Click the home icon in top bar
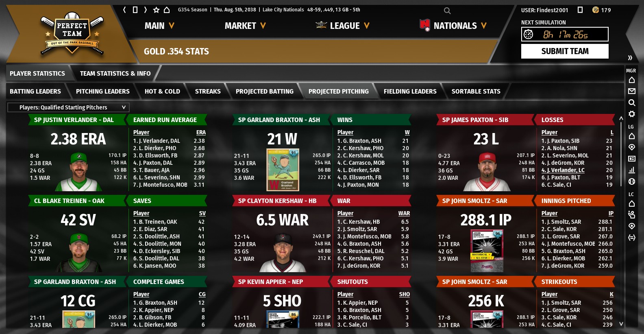The height and width of the screenshot is (334, 644). [x=167, y=10]
